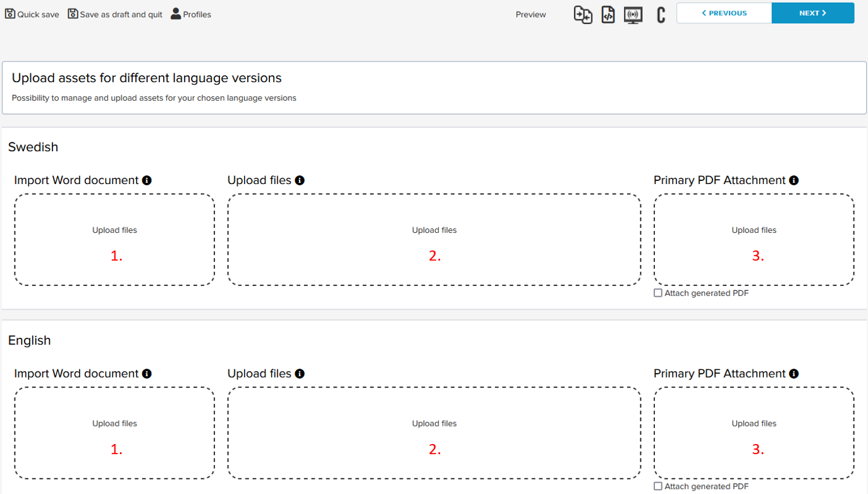Open Swedish Primary PDF Attachment upload area
Image resolution: width=868 pixels, height=494 pixels.
[754, 240]
